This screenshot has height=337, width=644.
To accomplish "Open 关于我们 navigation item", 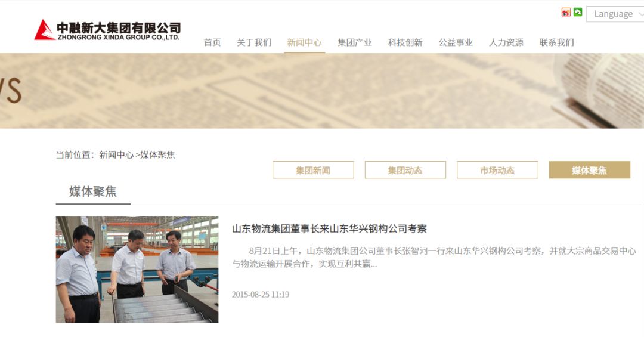I will [x=254, y=42].
